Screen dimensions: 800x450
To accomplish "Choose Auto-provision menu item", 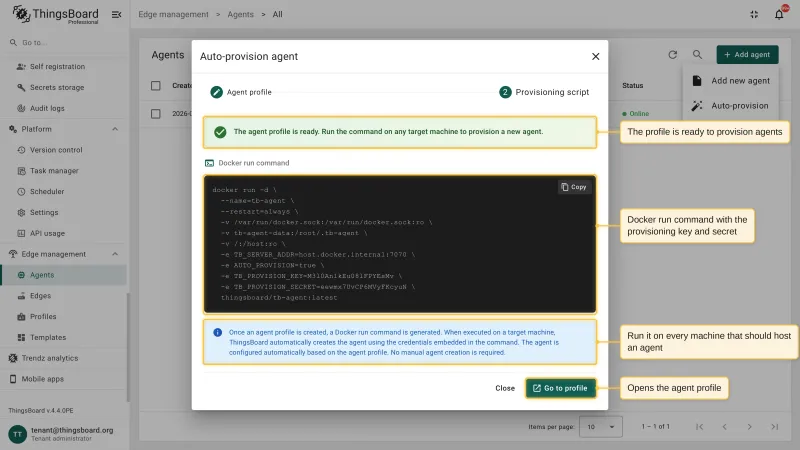I will coord(731,106).
